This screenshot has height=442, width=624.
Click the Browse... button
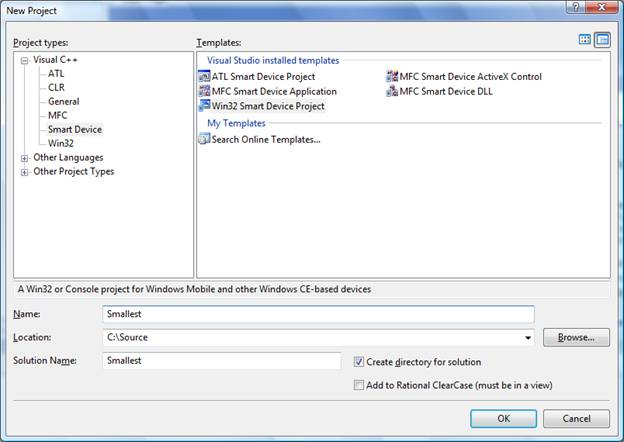click(576, 337)
